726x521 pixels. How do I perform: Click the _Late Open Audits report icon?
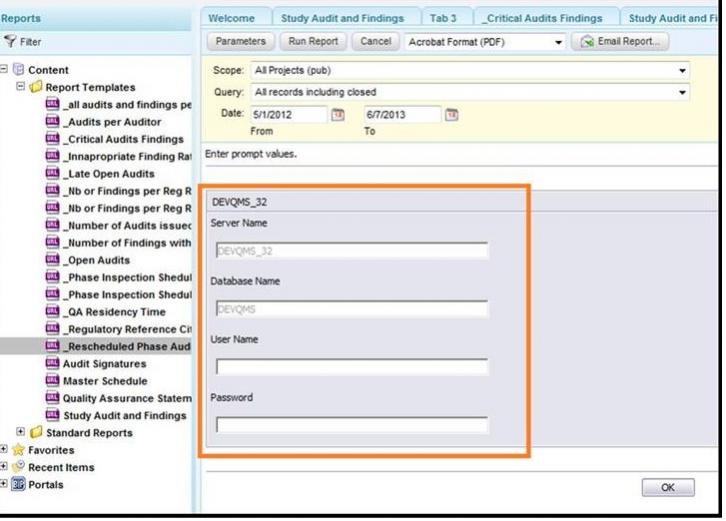52,173
